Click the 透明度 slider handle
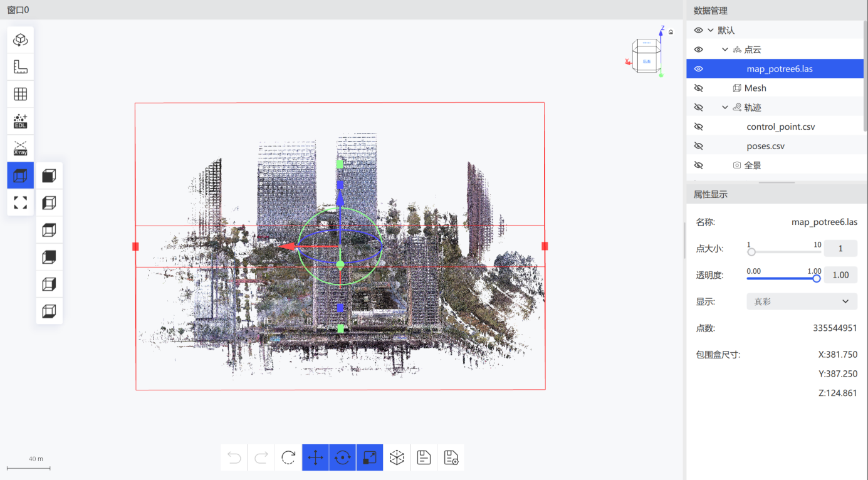 click(817, 278)
